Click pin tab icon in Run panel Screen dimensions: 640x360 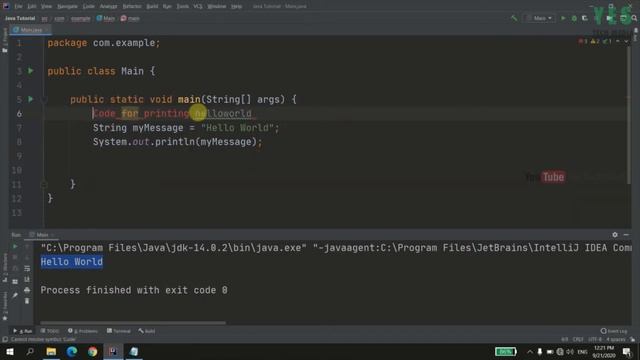pos(15,295)
